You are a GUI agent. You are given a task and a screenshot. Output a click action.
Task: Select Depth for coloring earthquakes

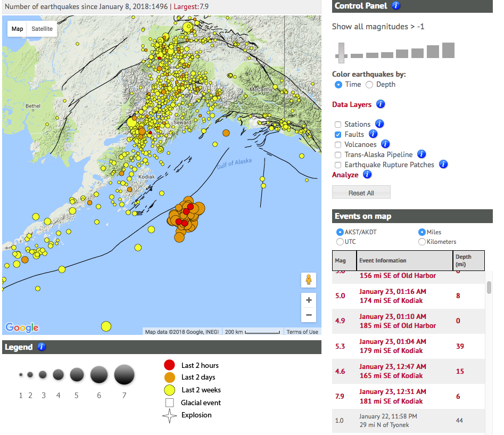pyautogui.click(x=369, y=84)
